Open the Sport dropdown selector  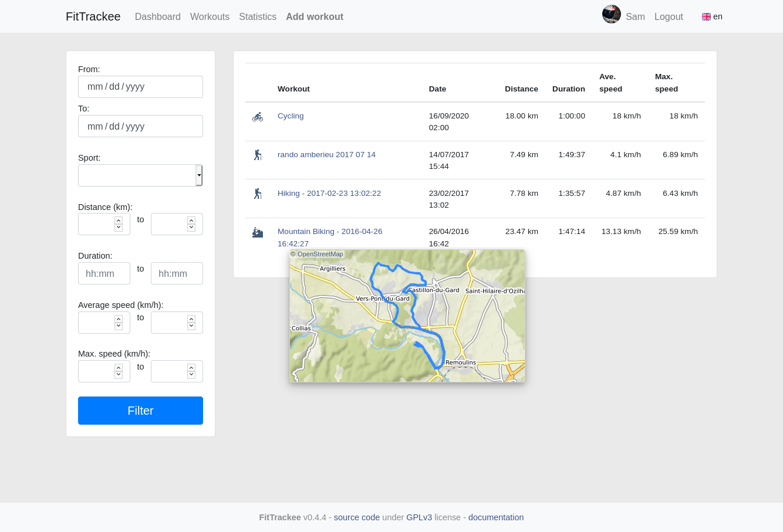[140, 175]
